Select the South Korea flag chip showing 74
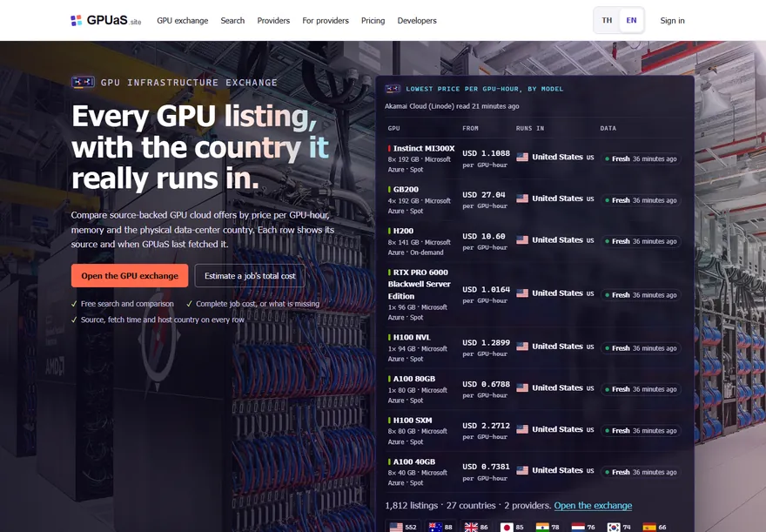This screenshot has width=766, height=532. tap(619, 527)
